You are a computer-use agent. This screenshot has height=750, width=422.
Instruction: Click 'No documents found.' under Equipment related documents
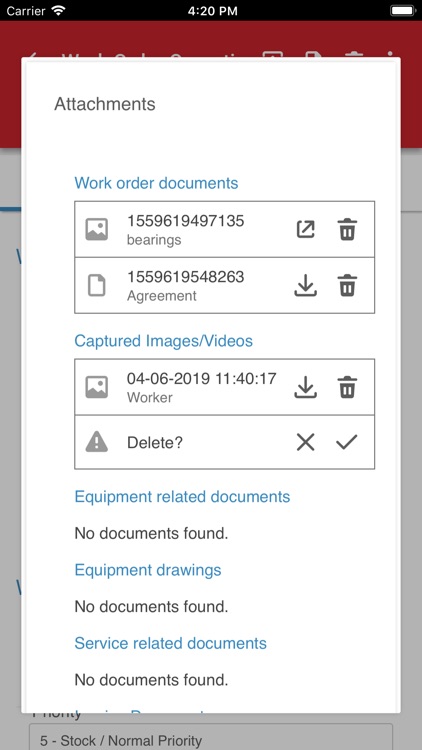click(x=151, y=533)
